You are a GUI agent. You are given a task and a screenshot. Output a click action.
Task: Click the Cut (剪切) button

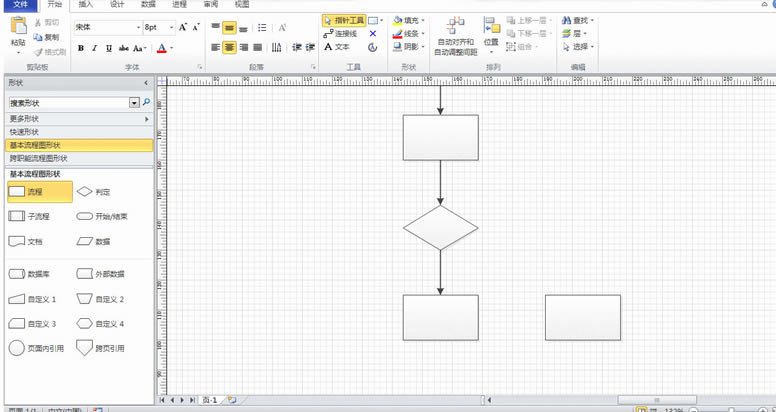click(46, 22)
